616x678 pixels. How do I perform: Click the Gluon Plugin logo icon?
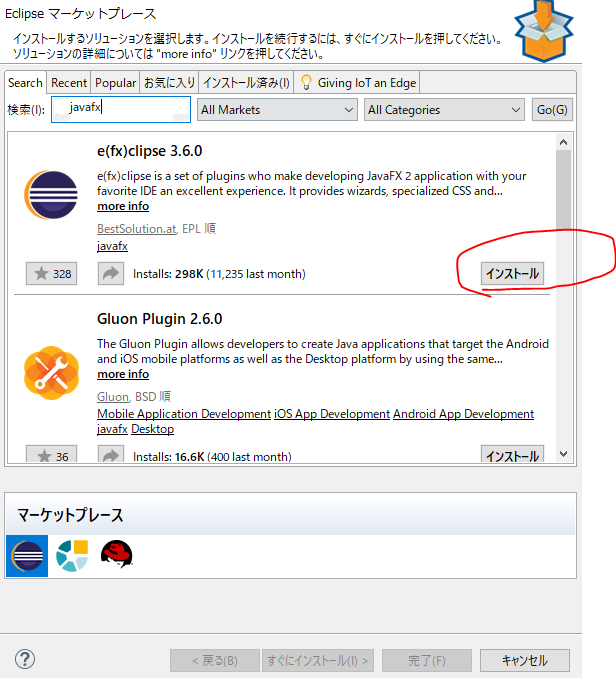click(x=51, y=373)
